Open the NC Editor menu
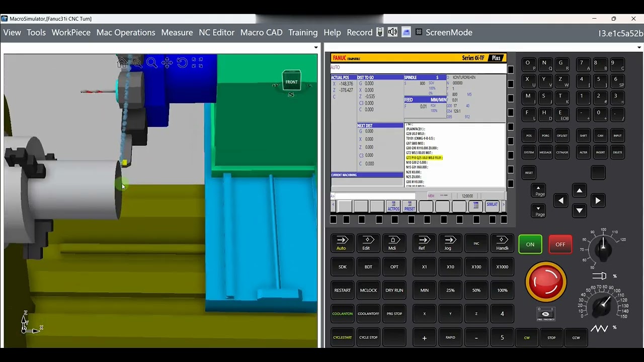 point(216,32)
